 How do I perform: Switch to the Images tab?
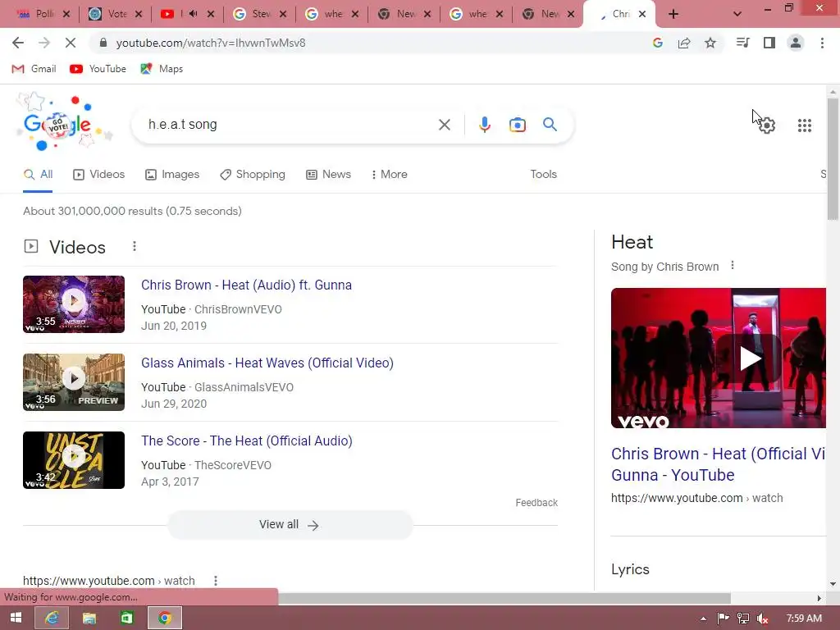pos(172,174)
